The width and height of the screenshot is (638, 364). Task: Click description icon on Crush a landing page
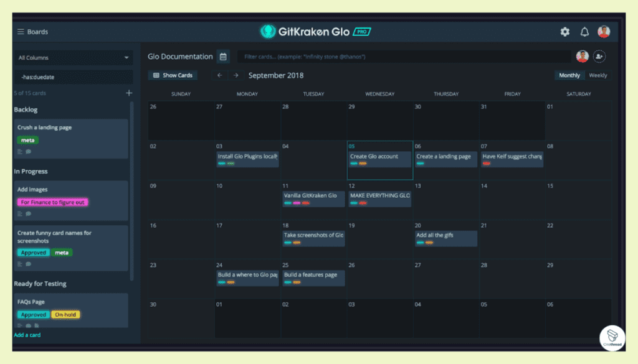click(x=20, y=152)
